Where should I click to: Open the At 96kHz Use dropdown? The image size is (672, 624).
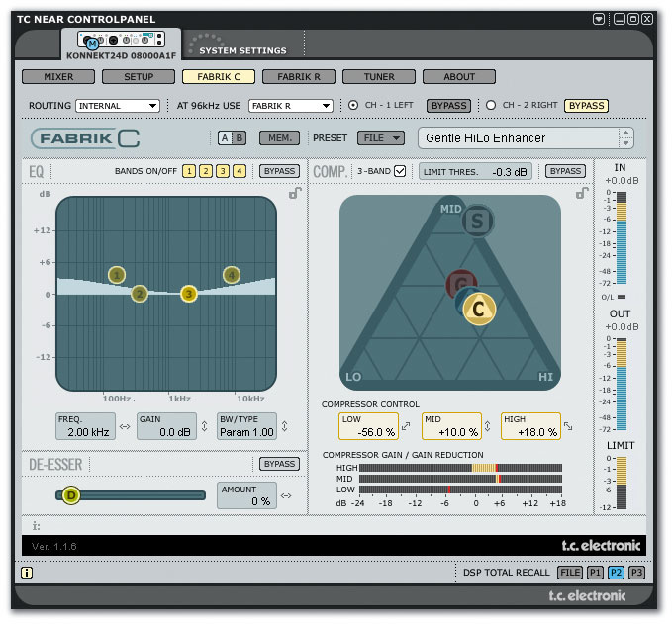(290, 106)
